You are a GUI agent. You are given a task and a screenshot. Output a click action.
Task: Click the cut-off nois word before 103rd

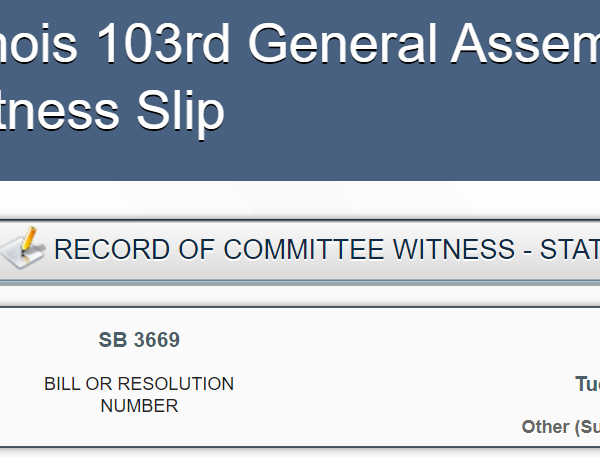point(38,43)
